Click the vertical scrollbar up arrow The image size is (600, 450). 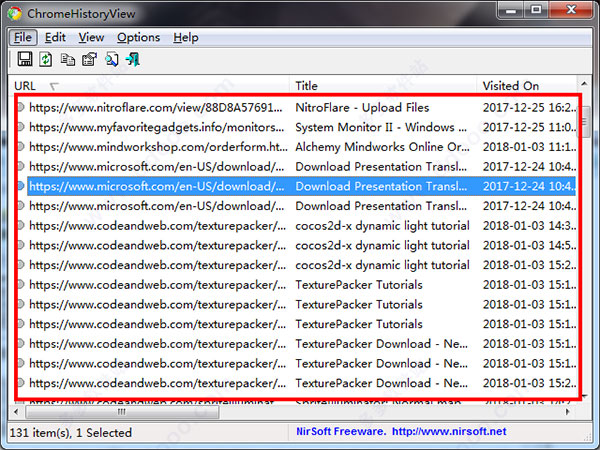click(584, 84)
